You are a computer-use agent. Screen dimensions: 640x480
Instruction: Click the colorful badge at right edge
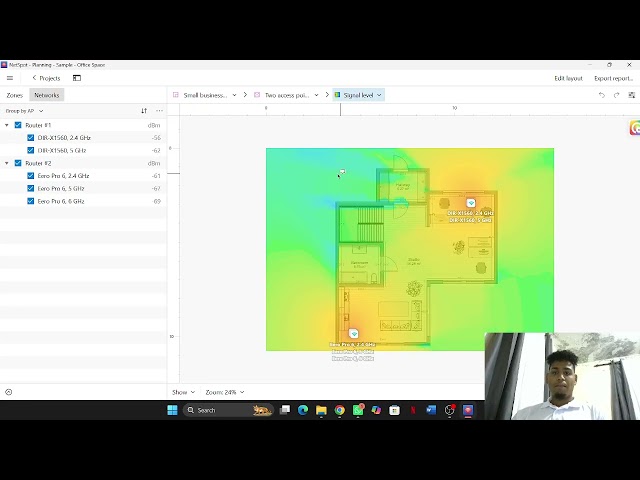pyautogui.click(x=635, y=128)
